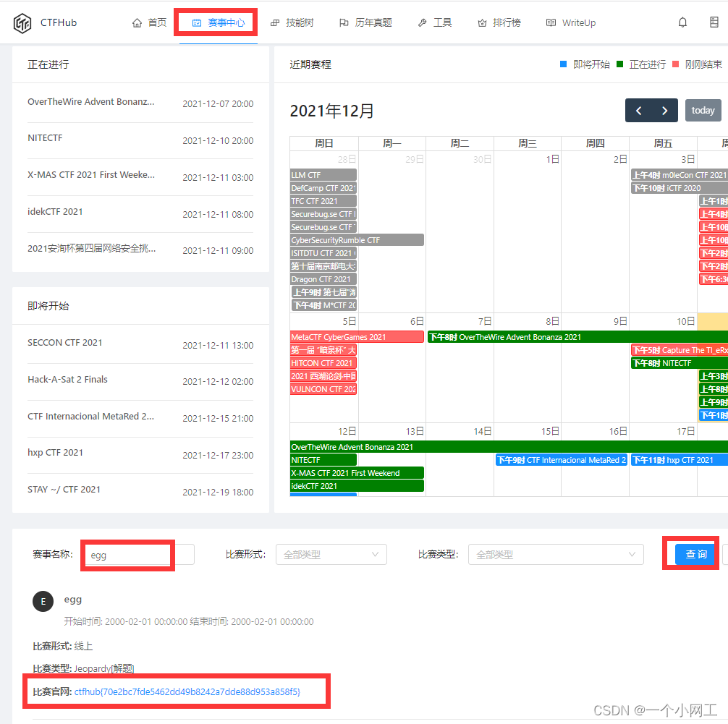
Task: Click X-MAS CTF 2021 First Weekend calendar bar
Action: coord(357,473)
